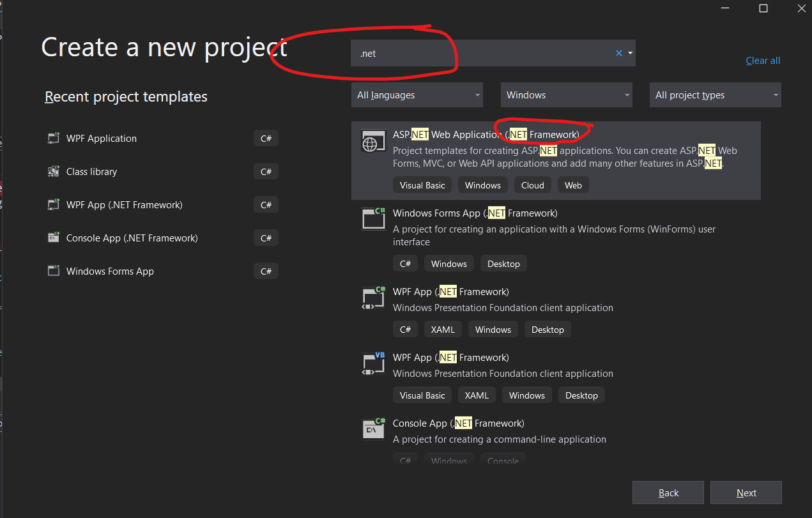Choose WPF Application from recent templates
Screen dimensions: 812x518
pyautogui.click(x=163, y=139)
